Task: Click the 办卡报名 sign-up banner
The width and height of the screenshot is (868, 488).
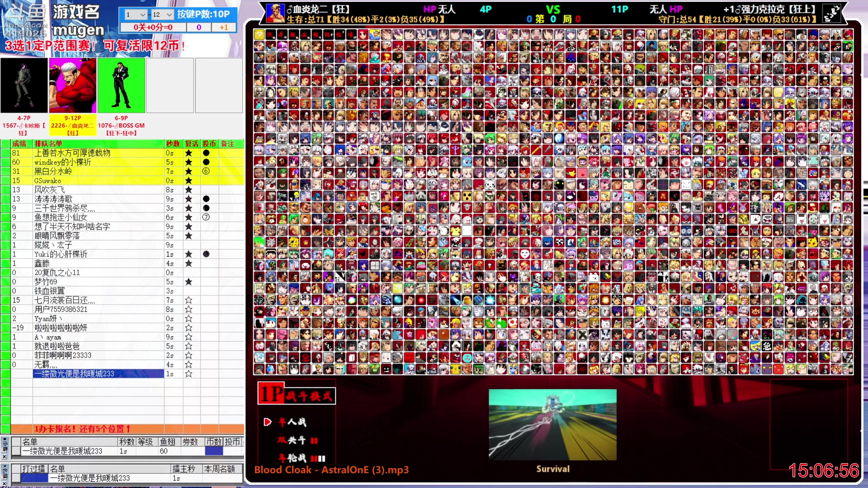Action: (x=127, y=429)
